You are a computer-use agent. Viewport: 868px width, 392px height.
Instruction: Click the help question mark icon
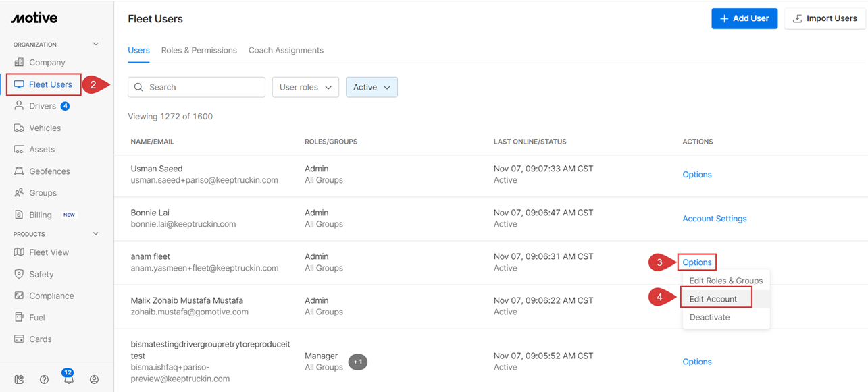pos(44,379)
